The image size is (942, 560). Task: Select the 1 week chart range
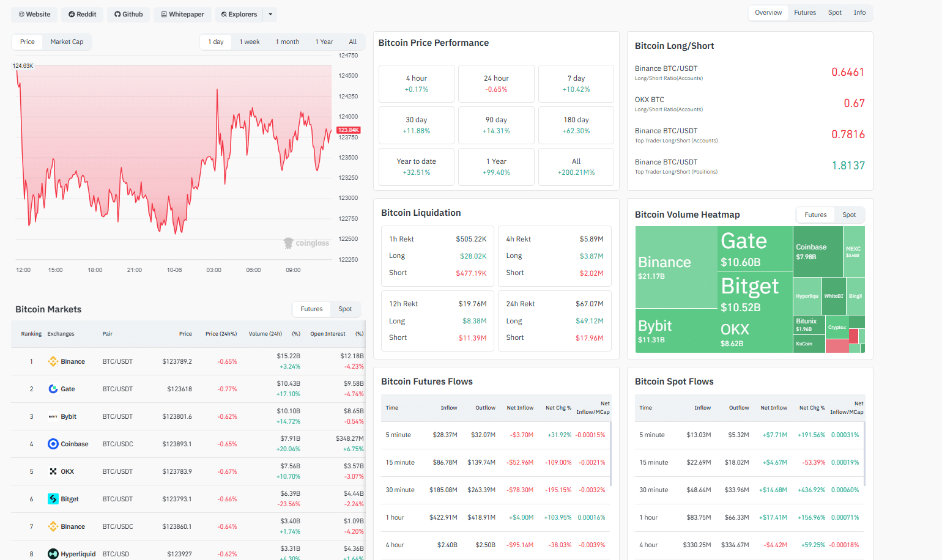[x=249, y=42]
